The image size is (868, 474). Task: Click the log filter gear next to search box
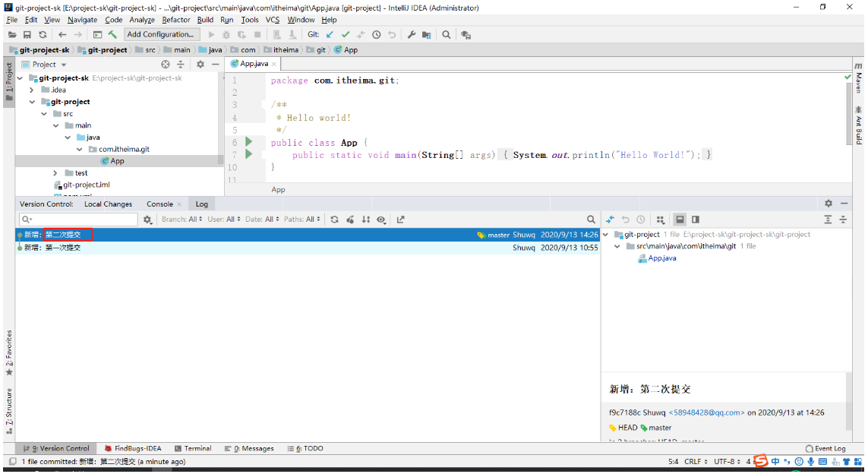coord(147,220)
